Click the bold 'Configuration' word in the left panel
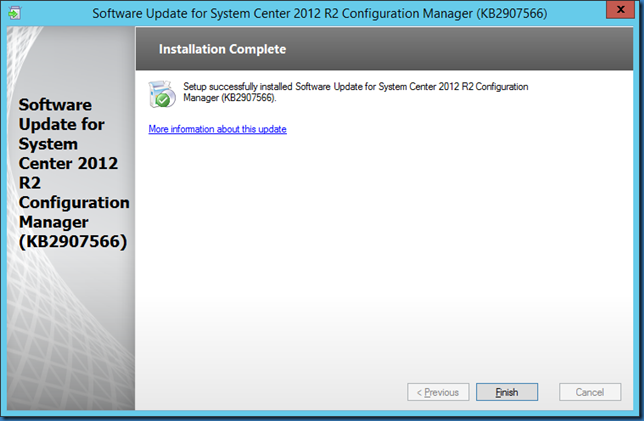 point(74,202)
